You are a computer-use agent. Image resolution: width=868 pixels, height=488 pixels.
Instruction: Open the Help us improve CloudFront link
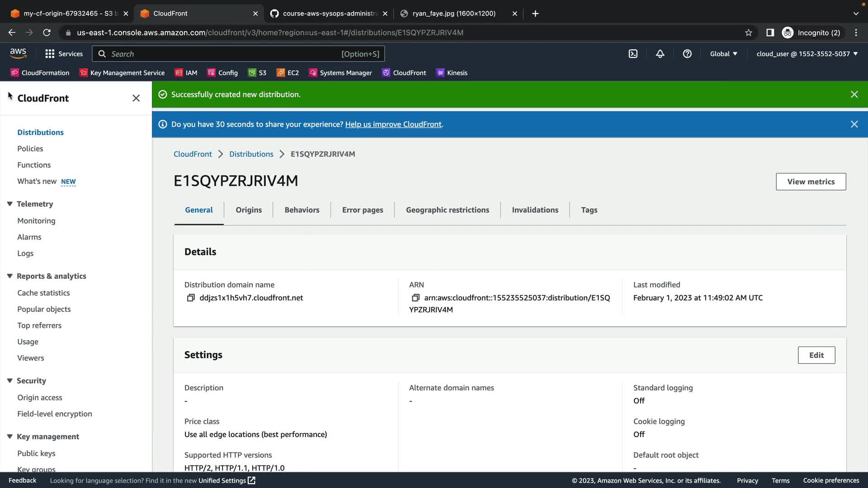tap(393, 124)
